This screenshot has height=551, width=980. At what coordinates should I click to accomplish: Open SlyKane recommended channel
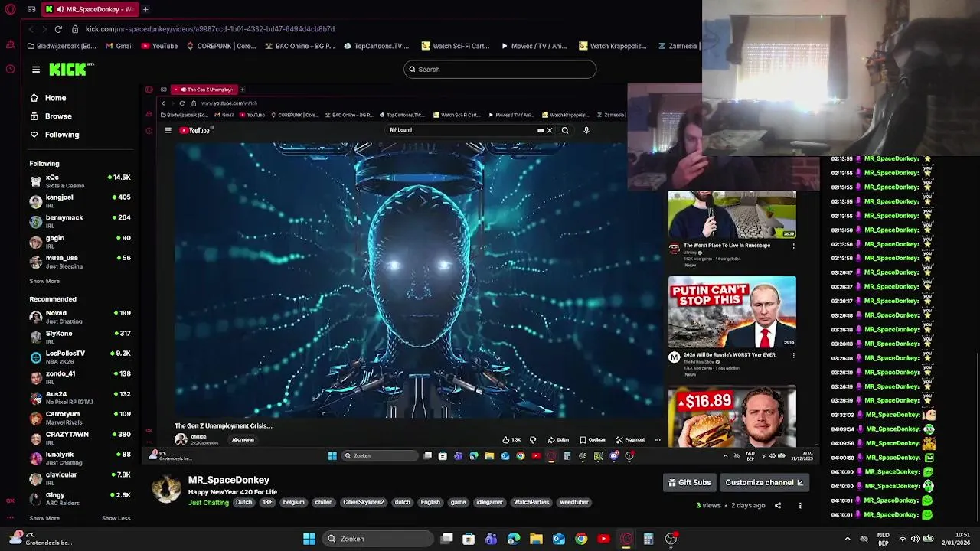tap(80, 337)
